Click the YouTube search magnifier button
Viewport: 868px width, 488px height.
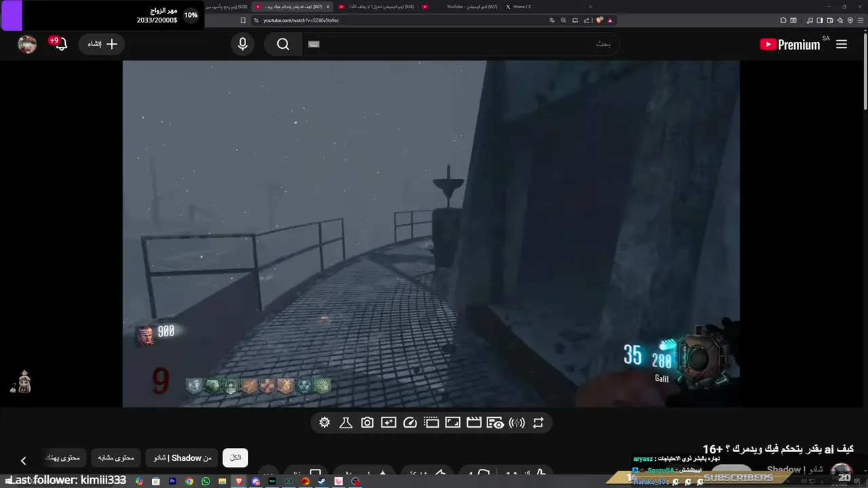pos(283,44)
